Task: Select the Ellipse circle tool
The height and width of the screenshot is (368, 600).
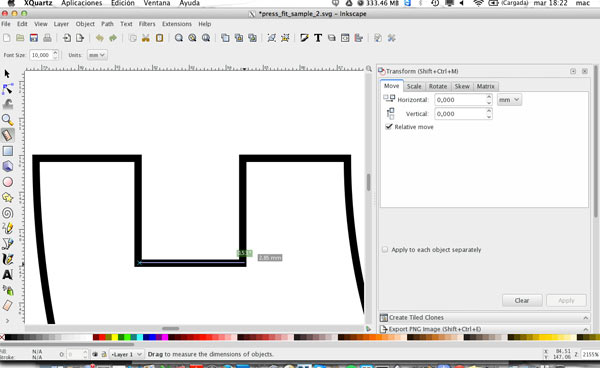Action: [x=8, y=182]
